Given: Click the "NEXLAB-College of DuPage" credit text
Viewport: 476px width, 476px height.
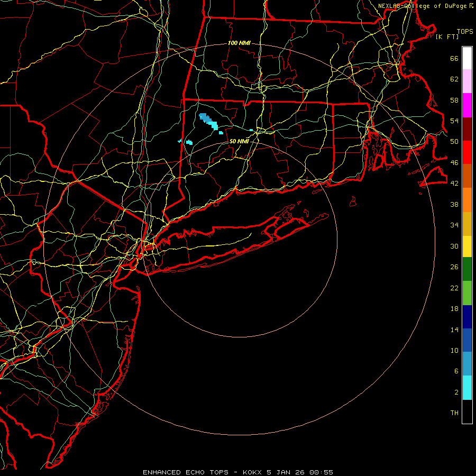Looking at the screenshot, I should 422,6.
